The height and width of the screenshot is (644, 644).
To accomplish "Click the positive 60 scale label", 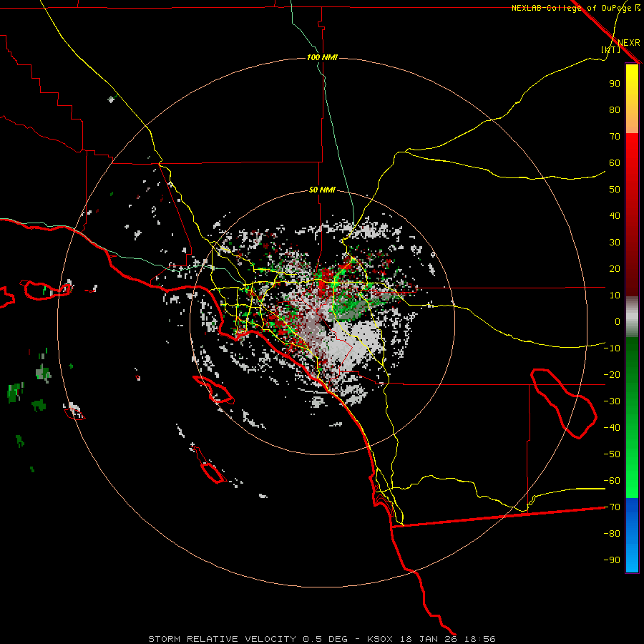I will 615,163.
